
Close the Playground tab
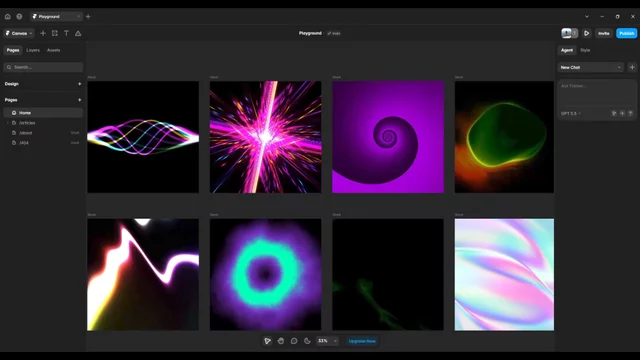click(x=78, y=17)
